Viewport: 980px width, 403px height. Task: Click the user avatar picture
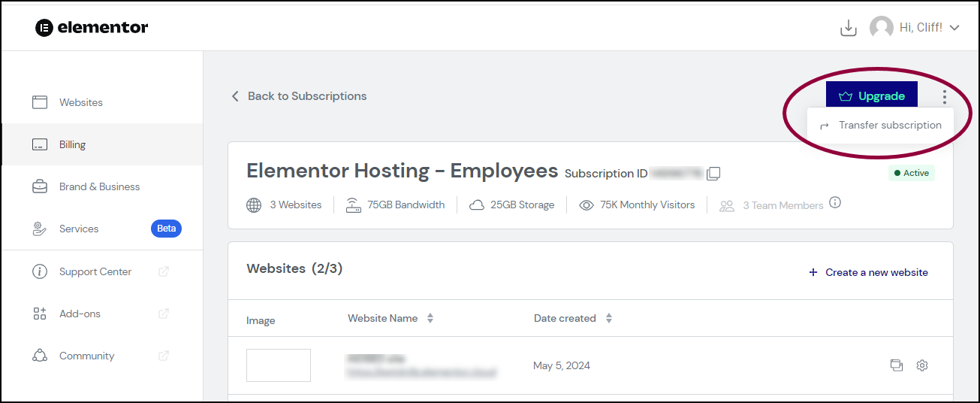coord(881,28)
